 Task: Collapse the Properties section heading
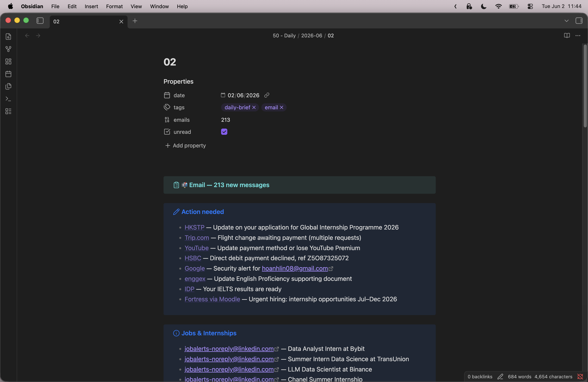178,81
